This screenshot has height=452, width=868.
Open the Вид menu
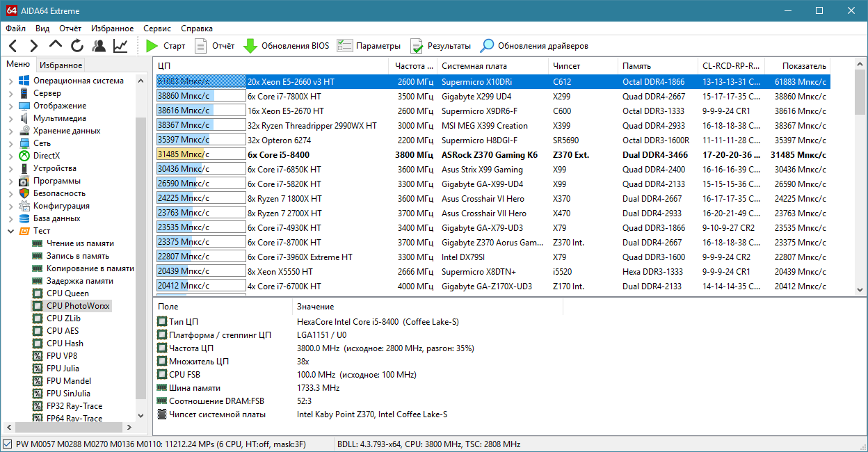pos(42,29)
